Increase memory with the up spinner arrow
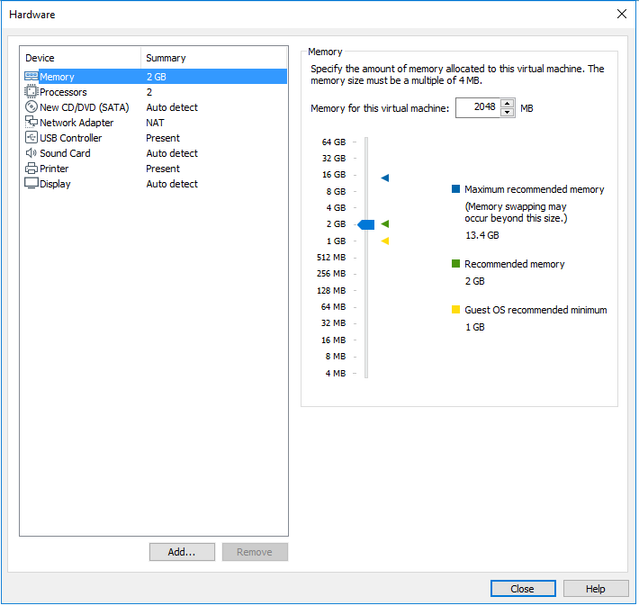This screenshot has height=607, width=639. (507, 103)
